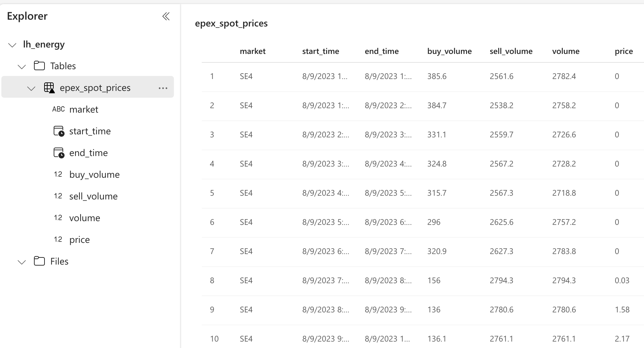Viewport: 644px width, 348px height.
Task: Click the 1.2 numeric icon beside buy_volume
Action: (x=58, y=174)
